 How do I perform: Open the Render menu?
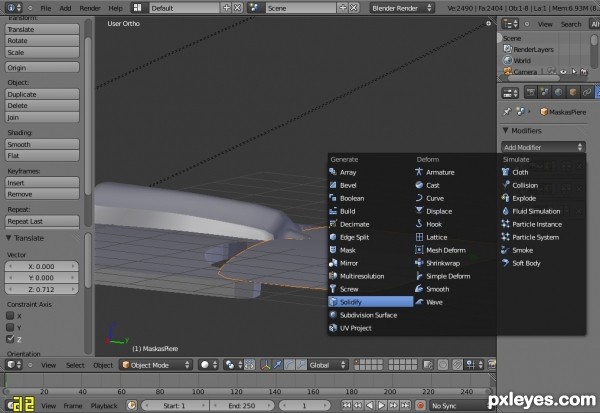point(90,8)
